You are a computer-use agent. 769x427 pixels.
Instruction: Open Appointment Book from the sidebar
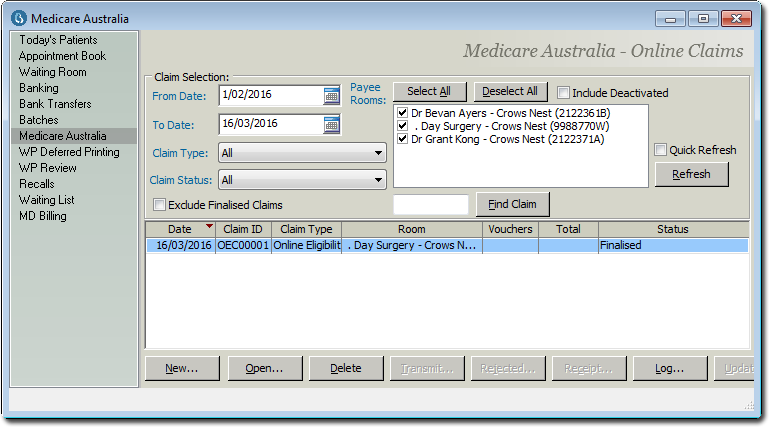pyautogui.click(x=62, y=56)
